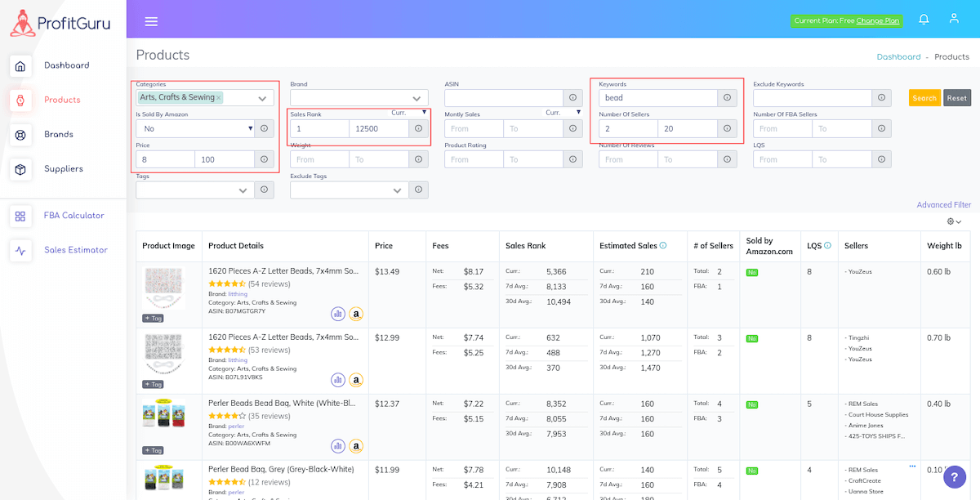Image resolution: width=980 pixels, height=500 pixels.
Task: Open the user account icon
Action: [x=953, y=19]
